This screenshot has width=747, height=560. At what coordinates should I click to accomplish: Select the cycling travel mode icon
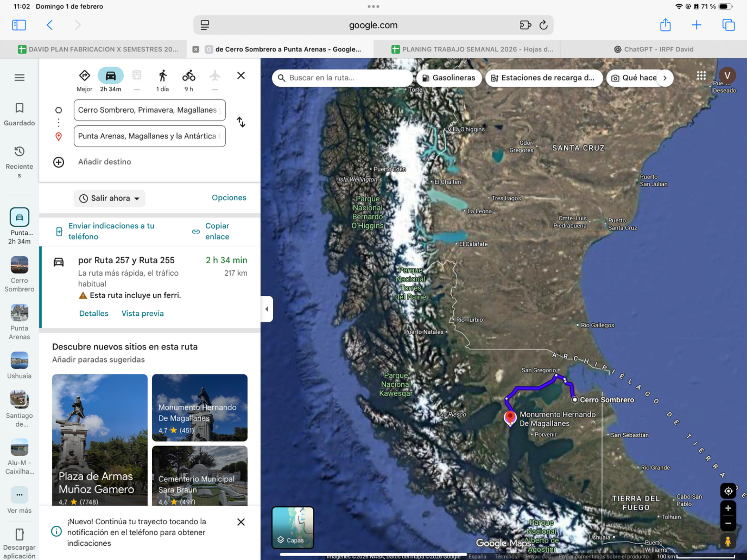189,76
